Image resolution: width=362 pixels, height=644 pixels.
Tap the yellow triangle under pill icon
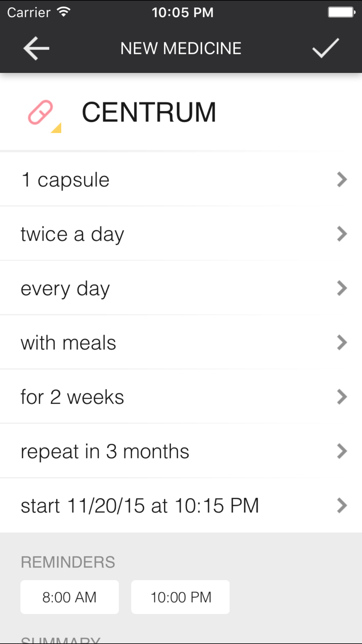click(x=56, y=128)
